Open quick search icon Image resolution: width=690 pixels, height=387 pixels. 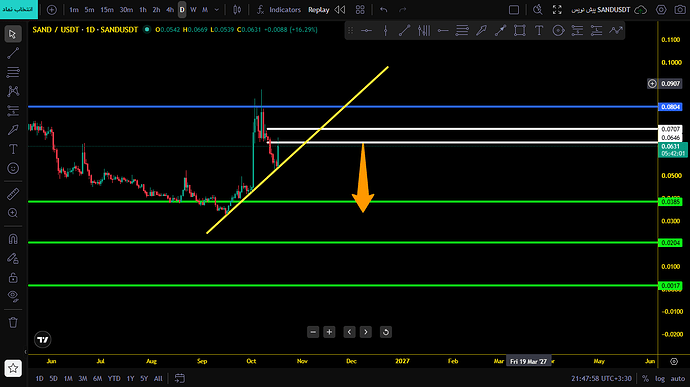[537, 10]
